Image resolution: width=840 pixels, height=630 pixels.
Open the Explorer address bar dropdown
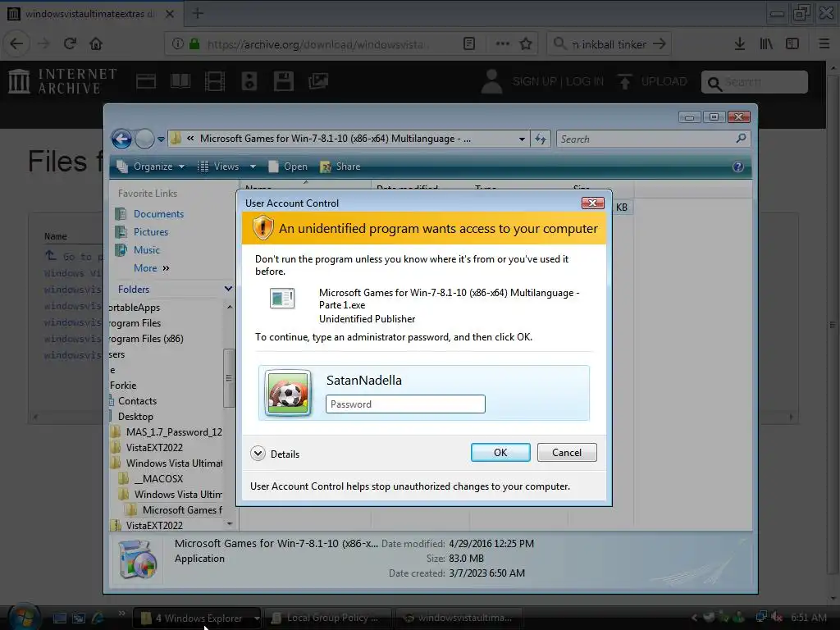pyautogui.click(x=522, y=139)
